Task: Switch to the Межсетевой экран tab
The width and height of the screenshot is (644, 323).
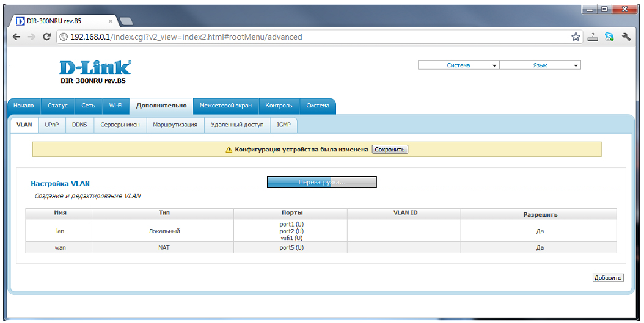Action: [x=225, y=106]
